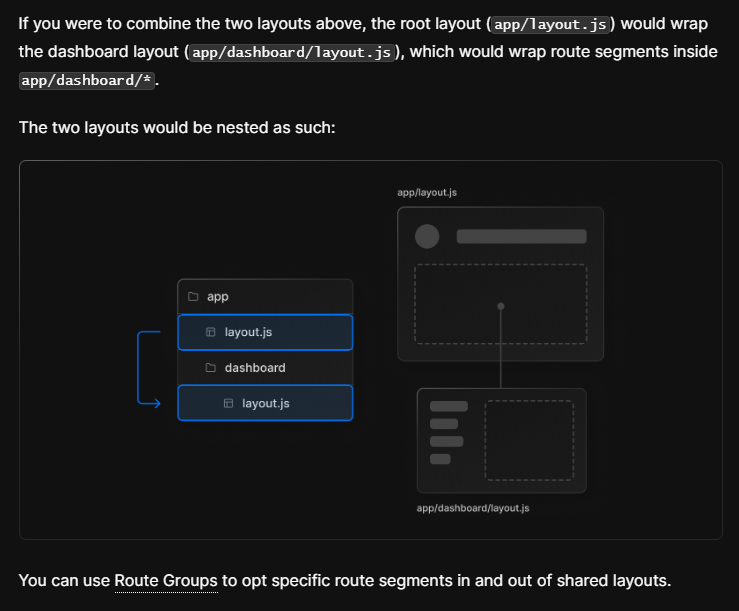Click inline code 'app/dashboard/*'
Screen dimensions: 739x611
tap(87, 80)
